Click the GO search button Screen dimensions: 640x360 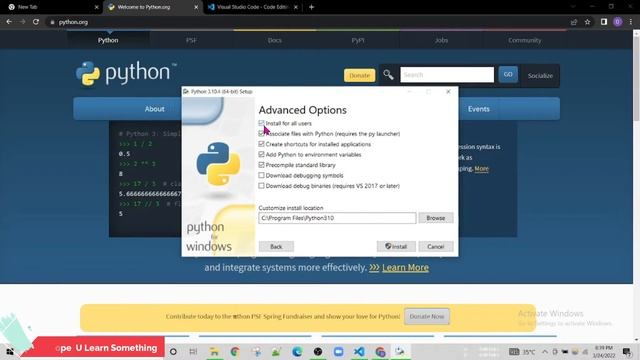point(508,75)
